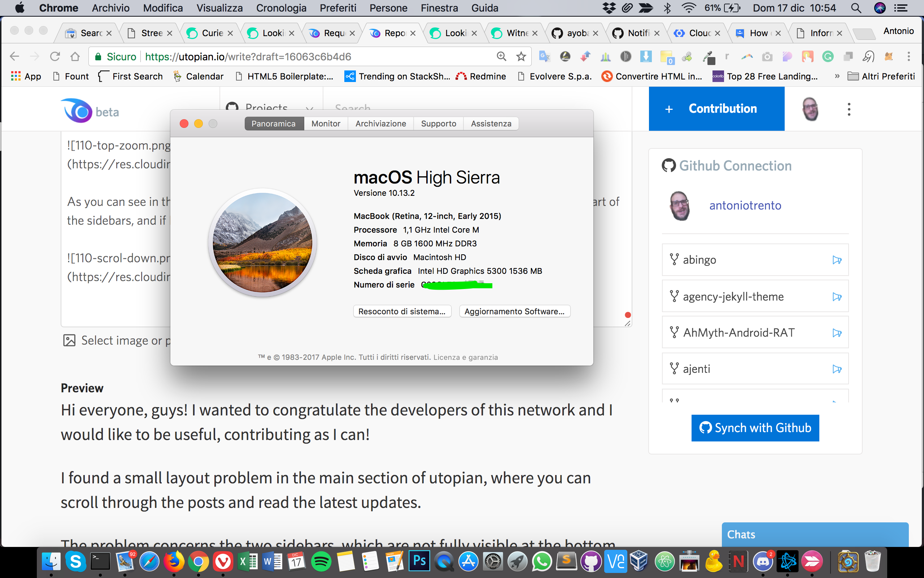Select the agency-jekyll-theme repository
The image size is (924, 578).
tap(755, 296)
